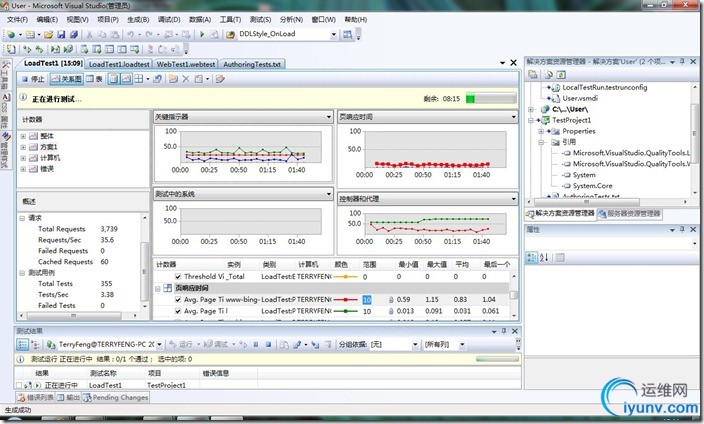Open the 错误列表 bottom tab
The height and width of the screenshot is (424, 704).
[35, 398]
